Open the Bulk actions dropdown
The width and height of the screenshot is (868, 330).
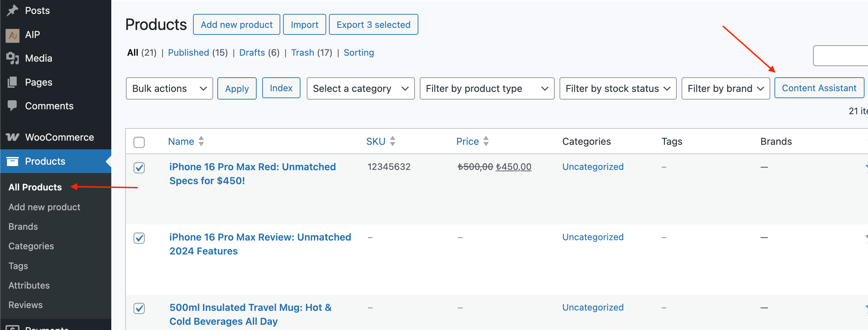[169, 88]
